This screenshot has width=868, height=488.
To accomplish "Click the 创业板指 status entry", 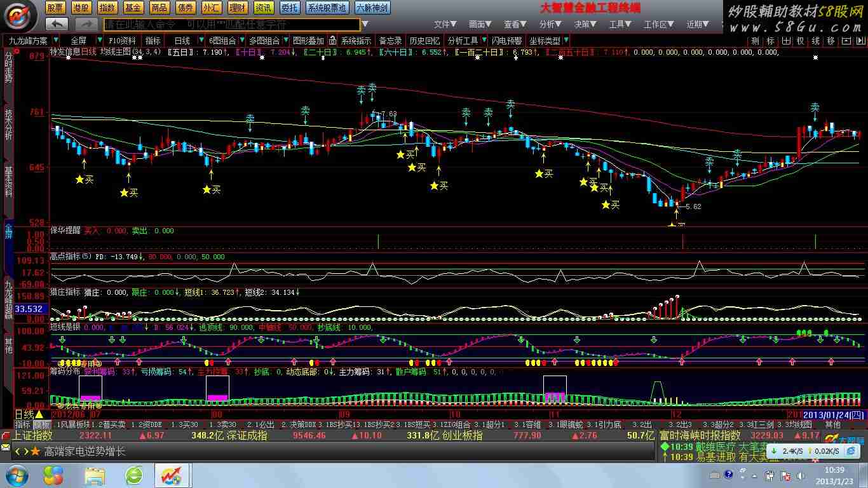I will [x=461, y=436].
